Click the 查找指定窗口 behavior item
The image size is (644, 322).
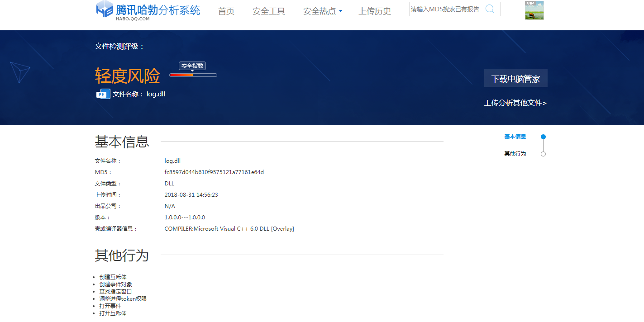[116, 292]
